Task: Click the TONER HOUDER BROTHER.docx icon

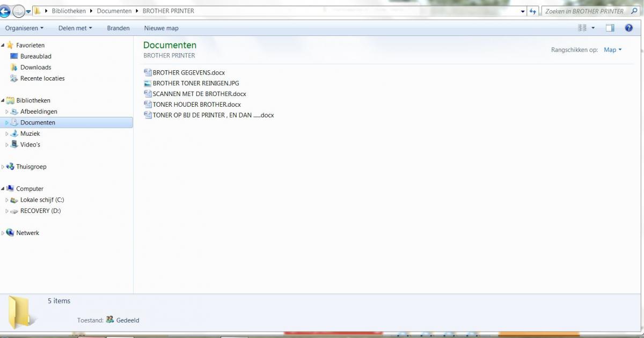Action: click(x=148, y=105)
